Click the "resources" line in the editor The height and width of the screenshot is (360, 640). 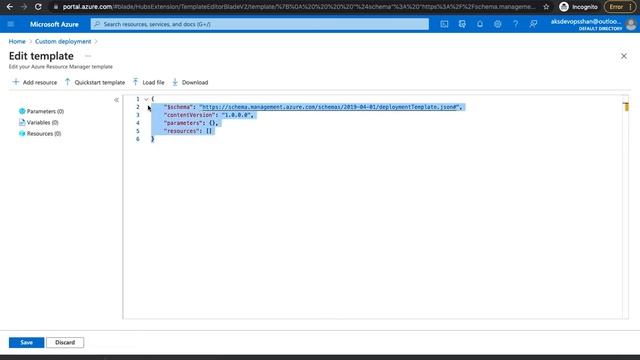click(x=188, y=131)
